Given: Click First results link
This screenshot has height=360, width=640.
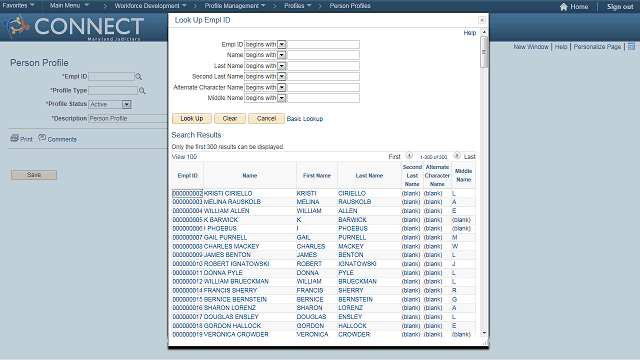Looking at the screenshot, I should (x=394, y=157).
